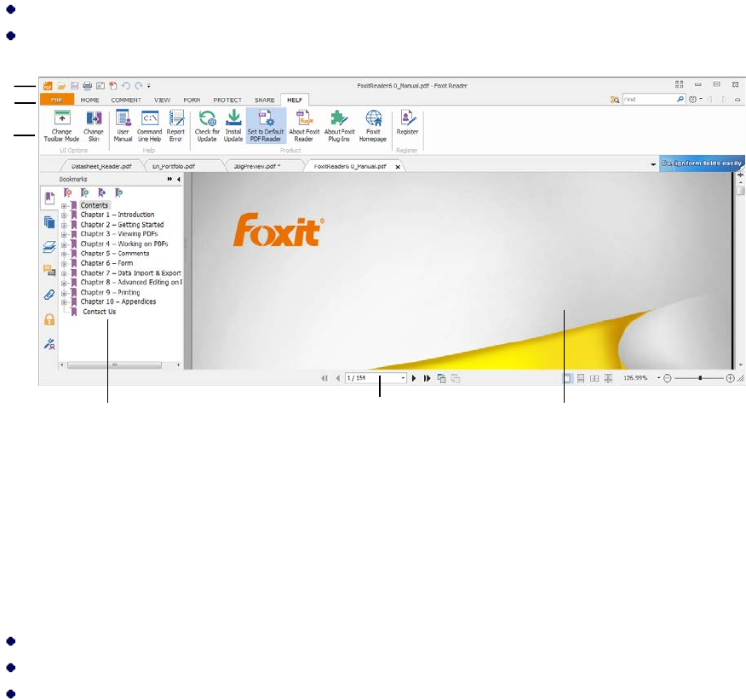
Task: Switch to single page view mode
Action: [567, 378]
